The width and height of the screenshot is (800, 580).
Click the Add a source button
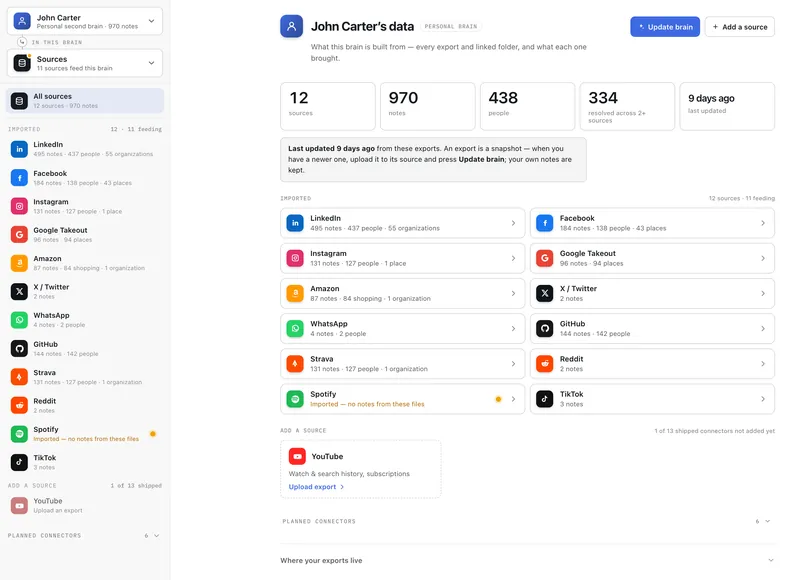739,27
